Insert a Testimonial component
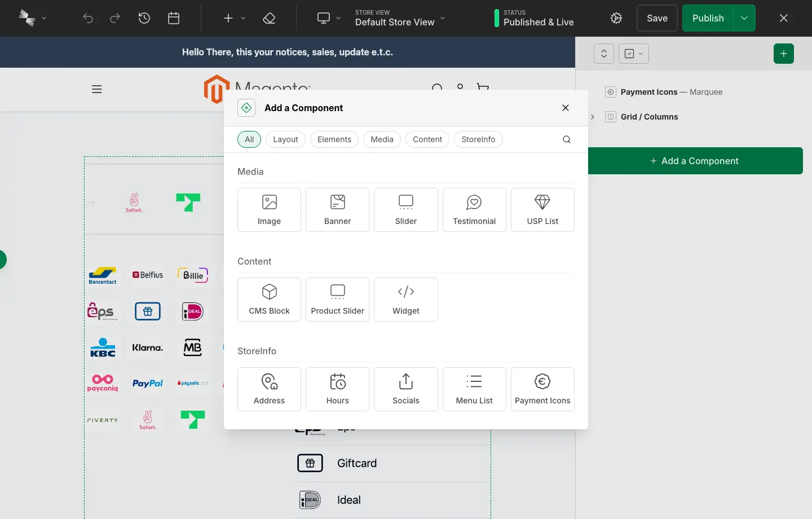 tap(474, 209)
